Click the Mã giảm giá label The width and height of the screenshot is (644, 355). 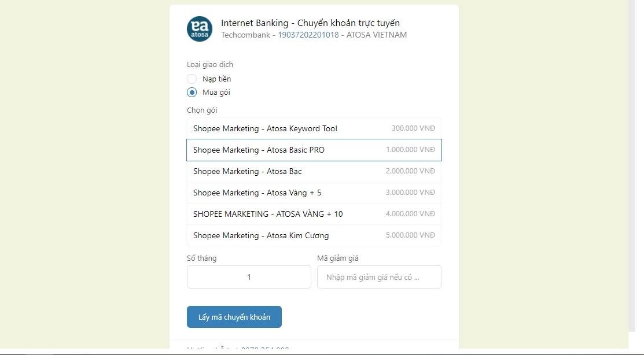click(337, 258)
